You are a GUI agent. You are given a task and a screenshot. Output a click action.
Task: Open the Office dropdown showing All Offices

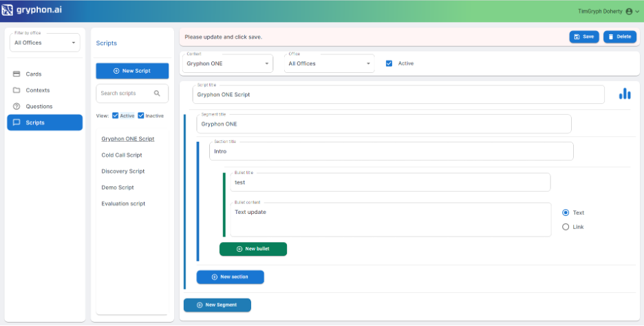pos(330,64)
